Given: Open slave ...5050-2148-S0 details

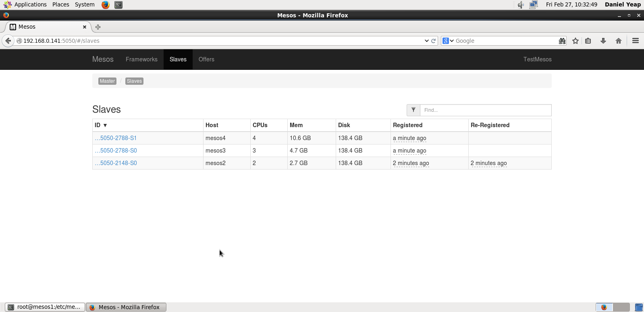Looking at the screenshot, I should click(x=116, y=163).
